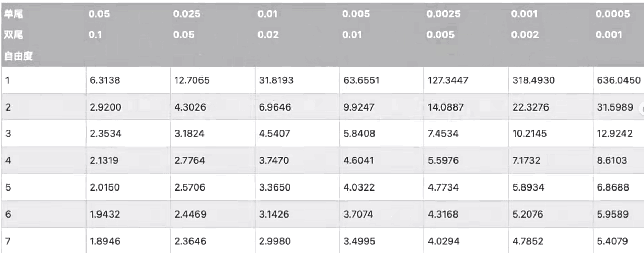This screenshot has height=253, width=644.
Task: Select cell value 1.8946
Action: pyautogui.click(x=105, y=241)
